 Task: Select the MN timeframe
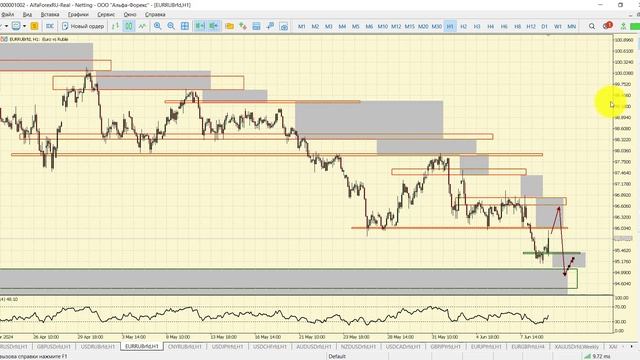pyautogui.click(x=571, y=27)
